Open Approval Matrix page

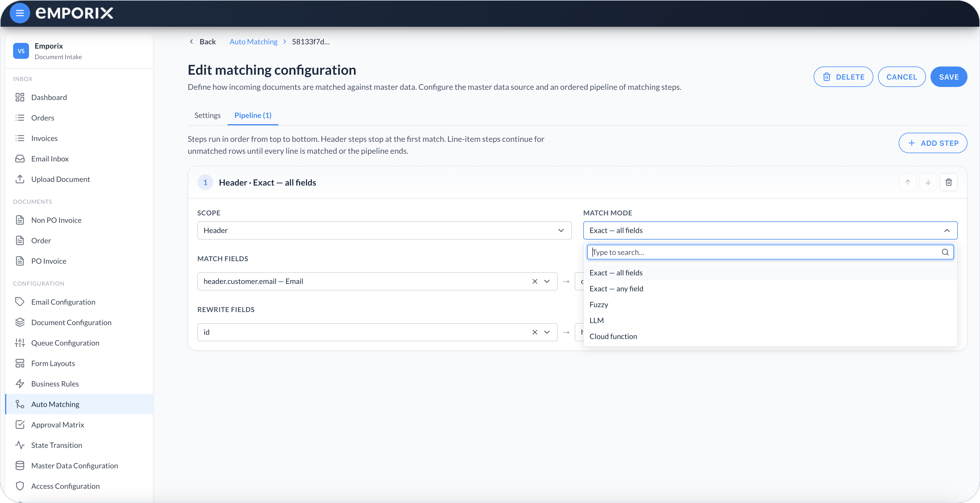coord(79,425)
